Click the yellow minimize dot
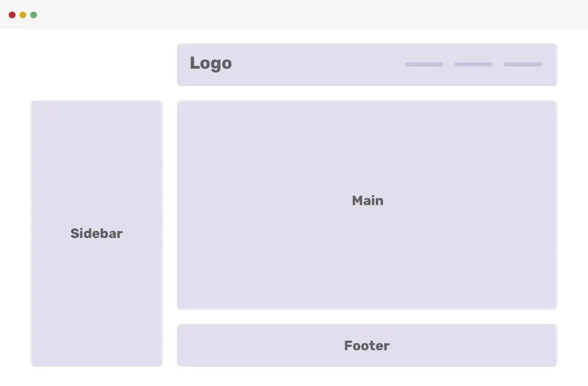The width and height of the screenshot is (588, 386). coord(23,15)
